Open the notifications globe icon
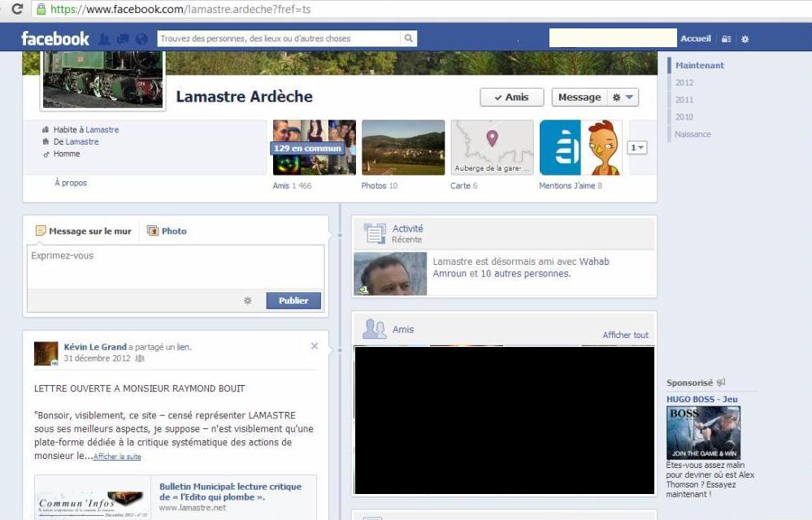Image resolution: width=812 pixels, height=520 pixels. pyautogui.click(x=141, y=39)
